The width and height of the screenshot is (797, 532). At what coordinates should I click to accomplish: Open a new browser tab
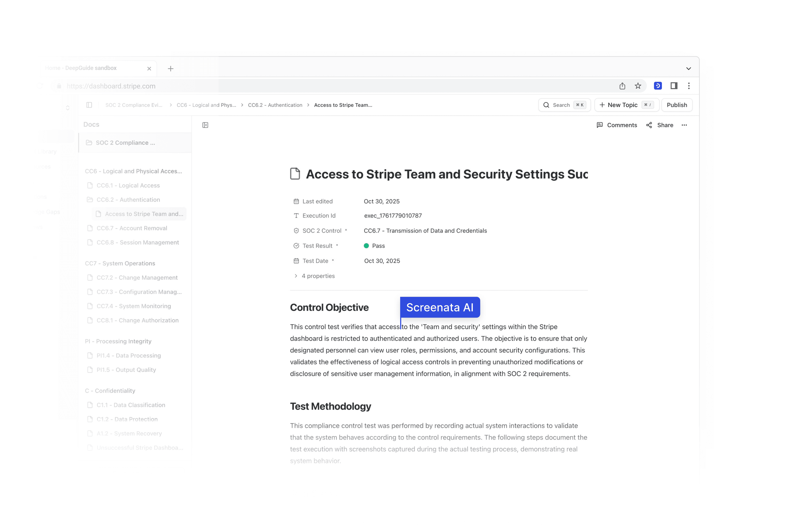pos(170,69)
